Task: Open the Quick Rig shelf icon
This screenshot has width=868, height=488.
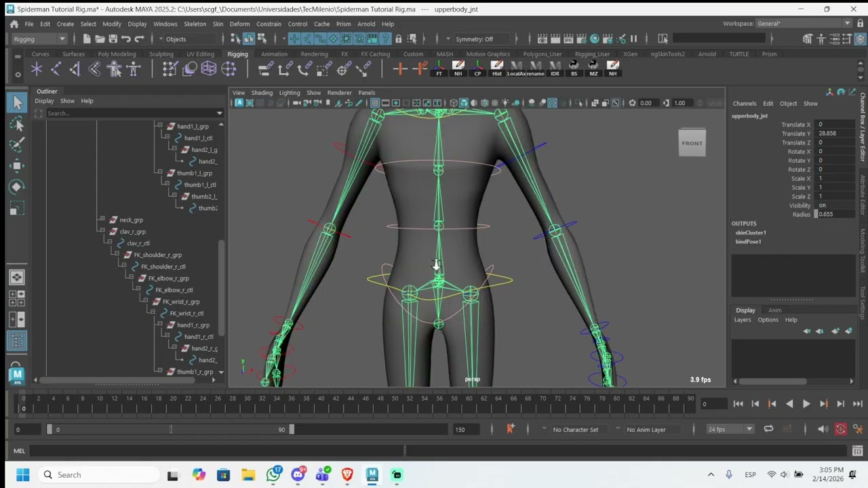Action: [114, 68]
